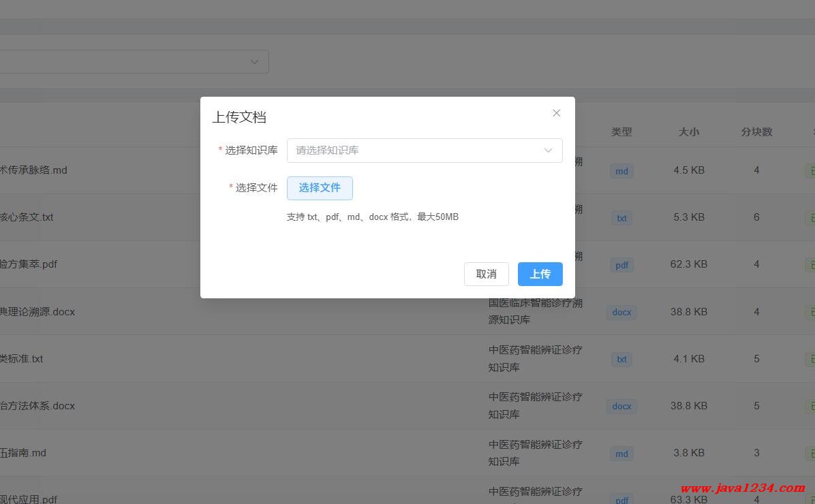Viewport: 815px width, 504px height.
Task: Click the md tag beside 4.5 KB
Action: (x=621, y=171)
